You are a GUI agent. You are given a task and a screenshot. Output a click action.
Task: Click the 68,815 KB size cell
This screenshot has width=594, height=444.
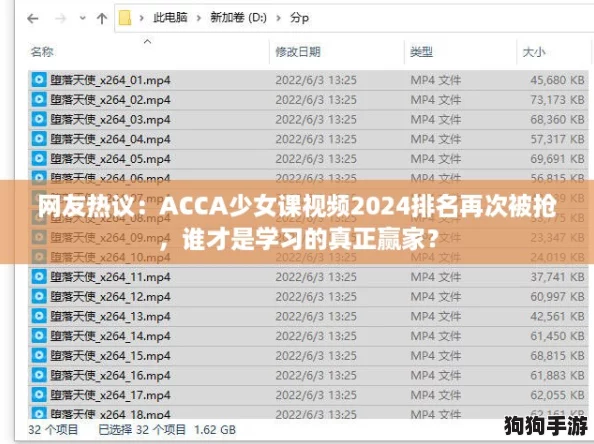(x=557, y=356)
